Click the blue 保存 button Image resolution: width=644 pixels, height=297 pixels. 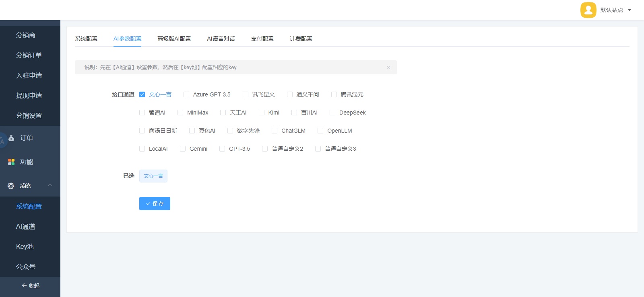pos(155,203)
